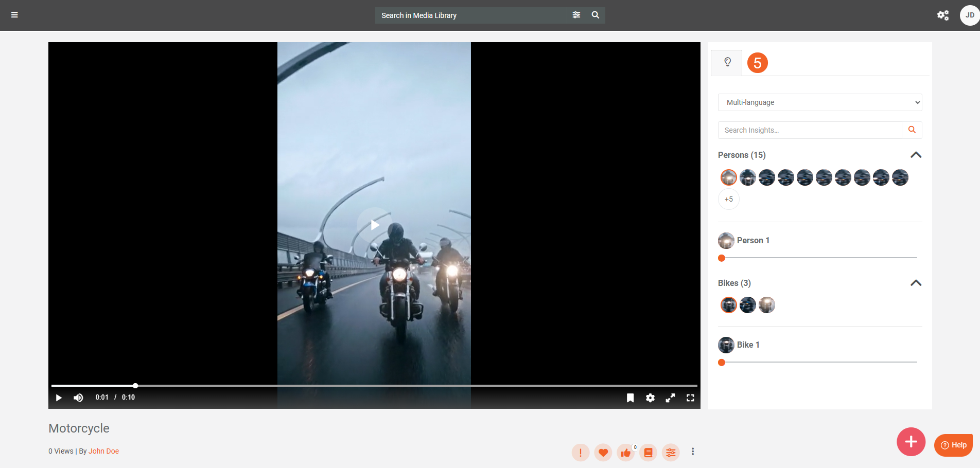The image size is (980, 468).
Task: Report video with exclamation icon
Action: pos(580,453)
